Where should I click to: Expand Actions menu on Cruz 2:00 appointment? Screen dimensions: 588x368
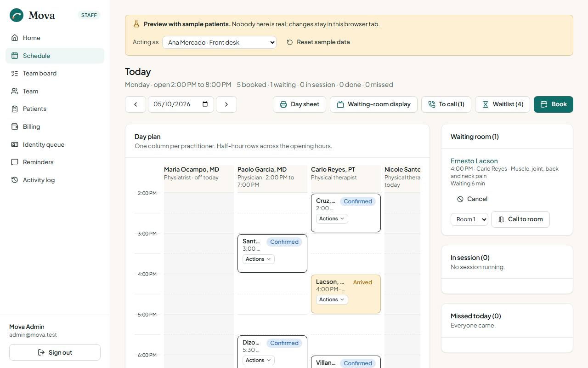pyautogui.click(x=332, y=218)
